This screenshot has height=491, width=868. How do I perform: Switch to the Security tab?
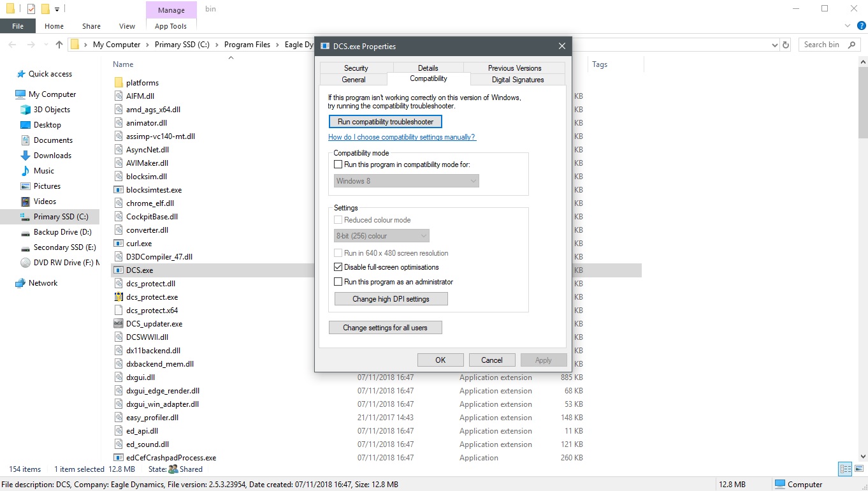point(356,68)
